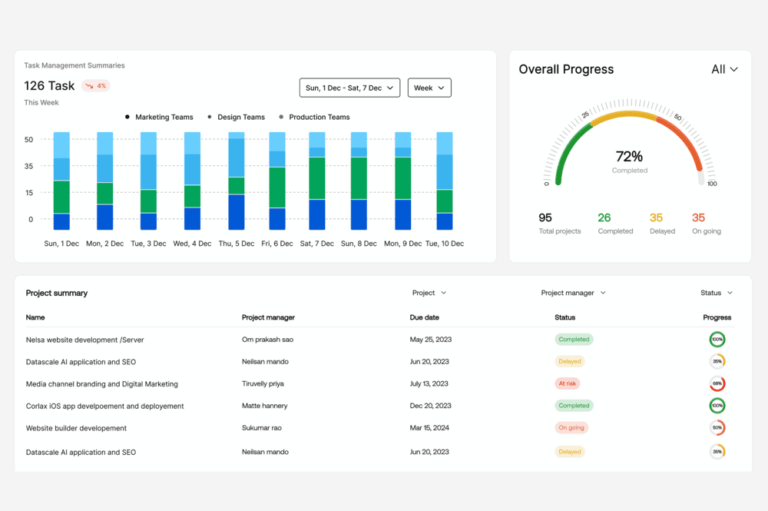This screenshot has width=768, height=511.
Task: Click the 72% completed gauge
Action: coord(629,158)
